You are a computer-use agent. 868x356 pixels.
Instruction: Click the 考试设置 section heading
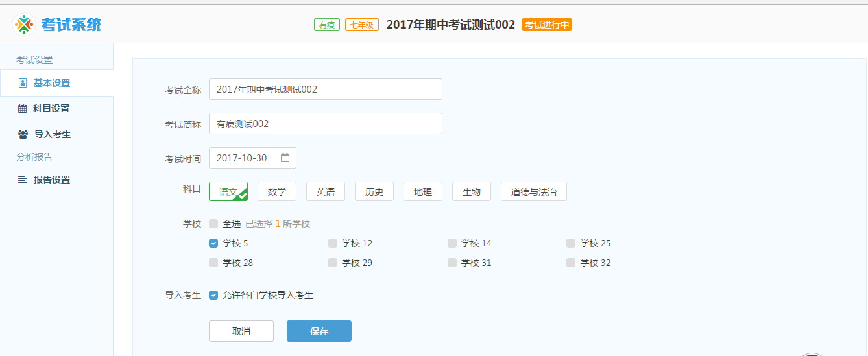(x=34, y=60)
